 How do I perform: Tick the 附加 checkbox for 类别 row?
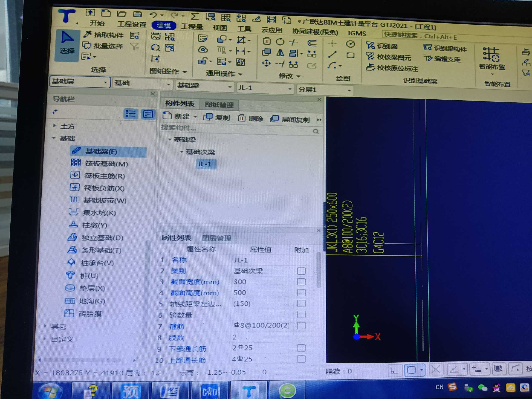[301, 271]
